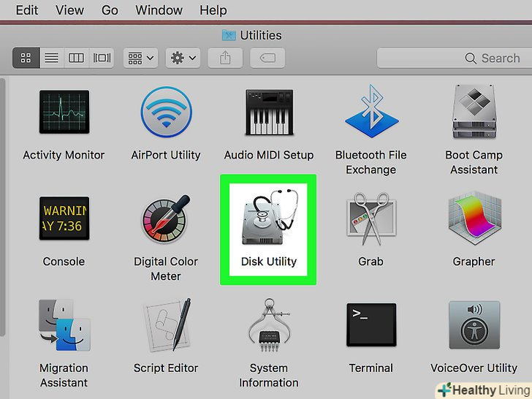The width and height of the screenshot is (532, 399).
Task: Select the VoiceOver Utility icon
Action: 474,324
